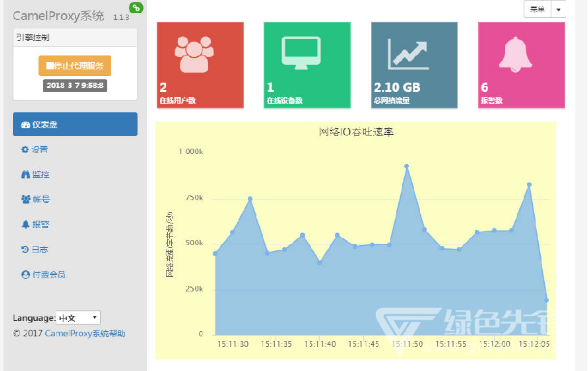
Task: Open the CamelProxy系统帮助 link
Action: (85, 333)
